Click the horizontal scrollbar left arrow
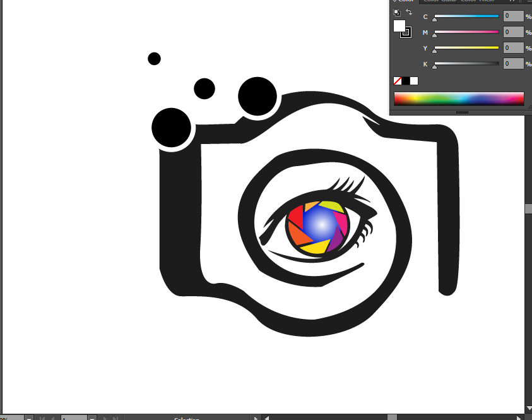This screenshot has height=420, width=532. point(267,418)
